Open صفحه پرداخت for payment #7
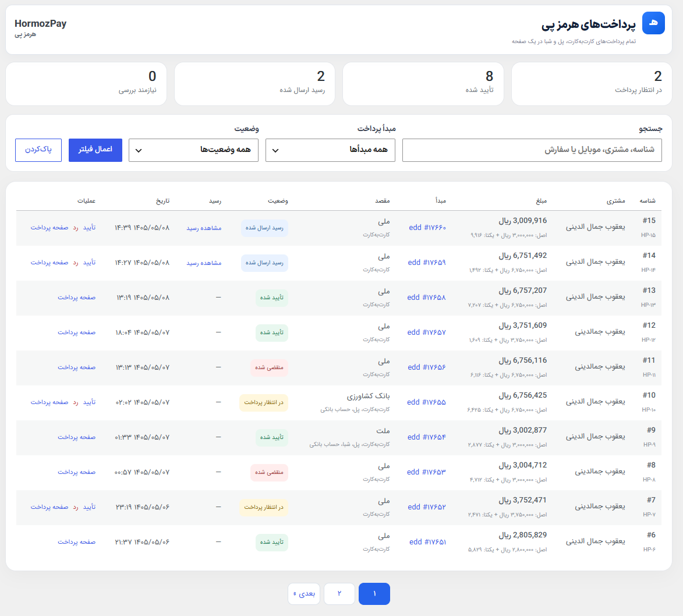Viewport: 683px width, 616px height. (49, 507)
